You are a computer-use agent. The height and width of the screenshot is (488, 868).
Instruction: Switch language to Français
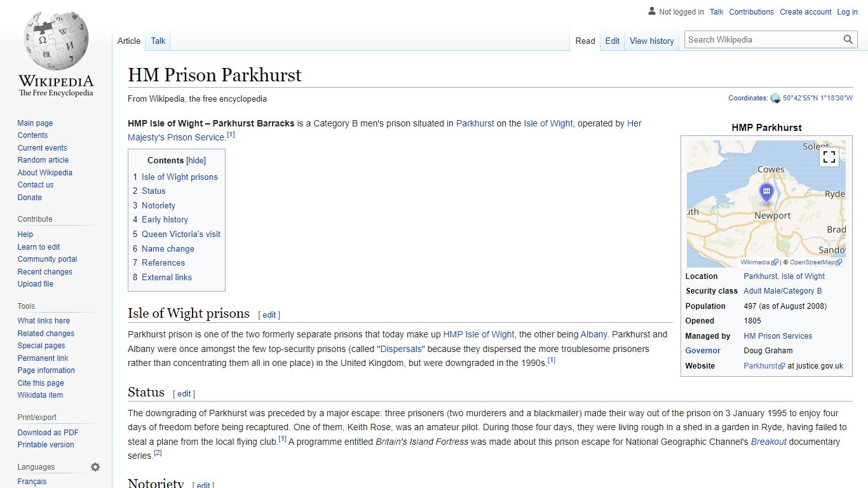(32, 482)
